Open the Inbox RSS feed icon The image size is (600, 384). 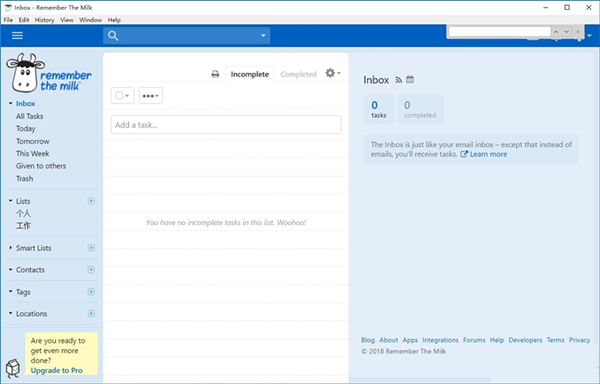pos(399,80)
